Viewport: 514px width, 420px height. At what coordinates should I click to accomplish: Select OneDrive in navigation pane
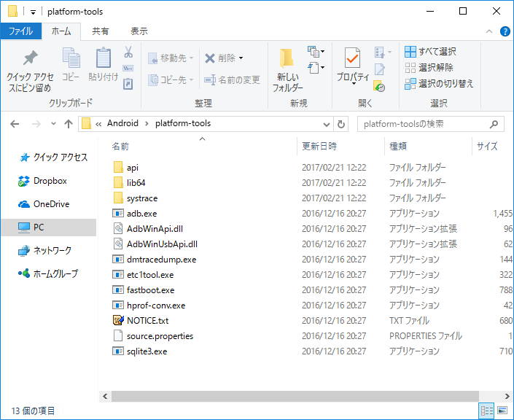[44, 204]
